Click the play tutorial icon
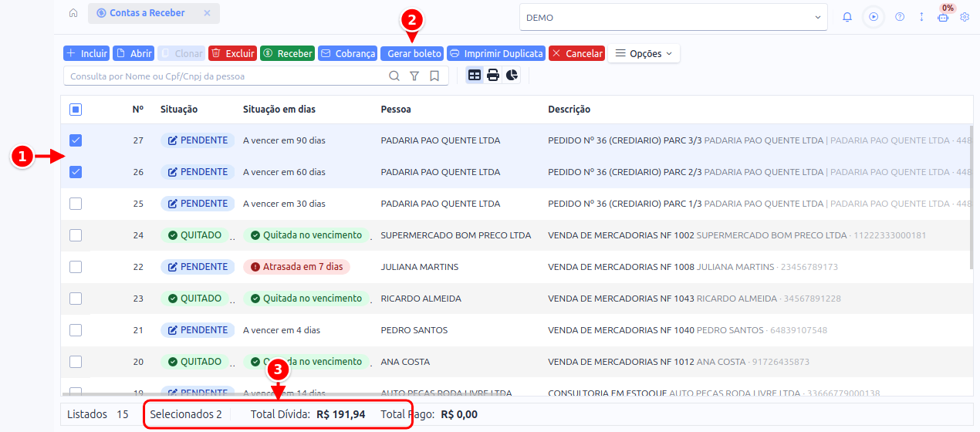The height and width of the screenshot is (432, 980). coord(874,17)
